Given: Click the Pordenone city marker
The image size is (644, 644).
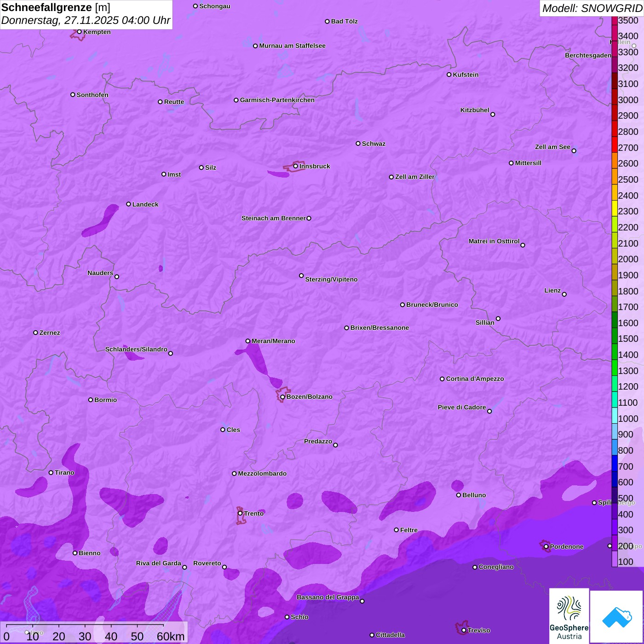Looking at the screenshot, I should point(546,547).
